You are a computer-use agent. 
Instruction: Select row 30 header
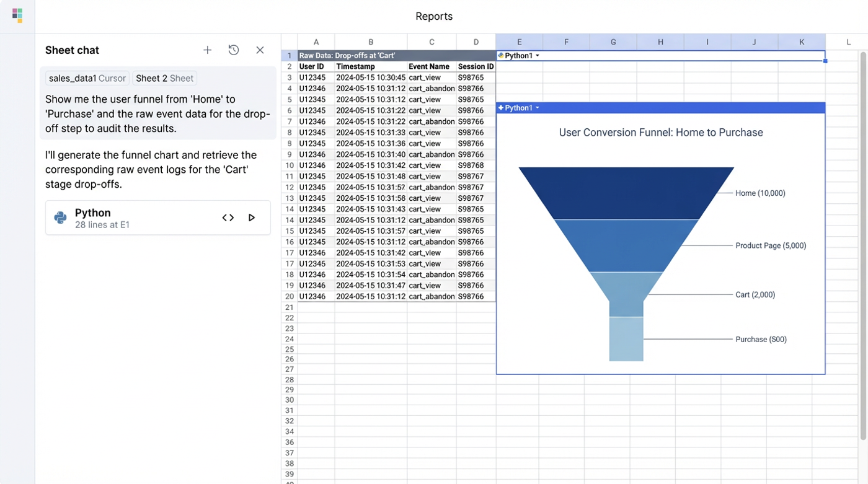289,400
